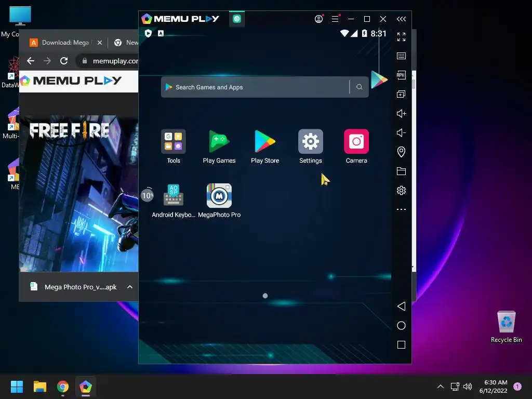Image resolution: width=532 pixels, height=399 pixels.
Task: Click the A icon in Android status bar
Action: pyautogui.click(x=161, y=33)
